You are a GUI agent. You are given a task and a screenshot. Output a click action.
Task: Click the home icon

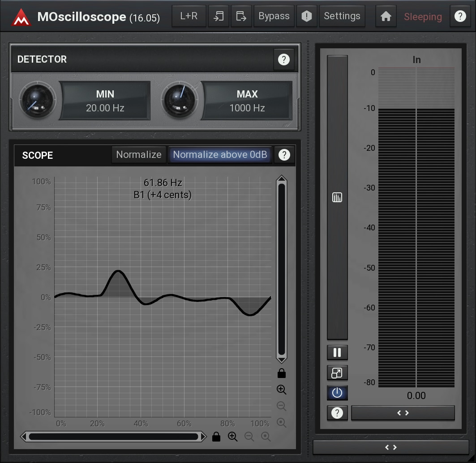point(386,16)
